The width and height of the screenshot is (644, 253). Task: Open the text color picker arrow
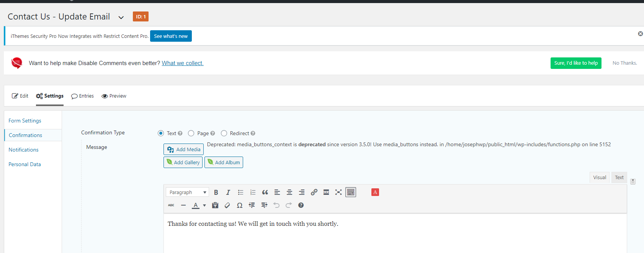tap(204, 206)
